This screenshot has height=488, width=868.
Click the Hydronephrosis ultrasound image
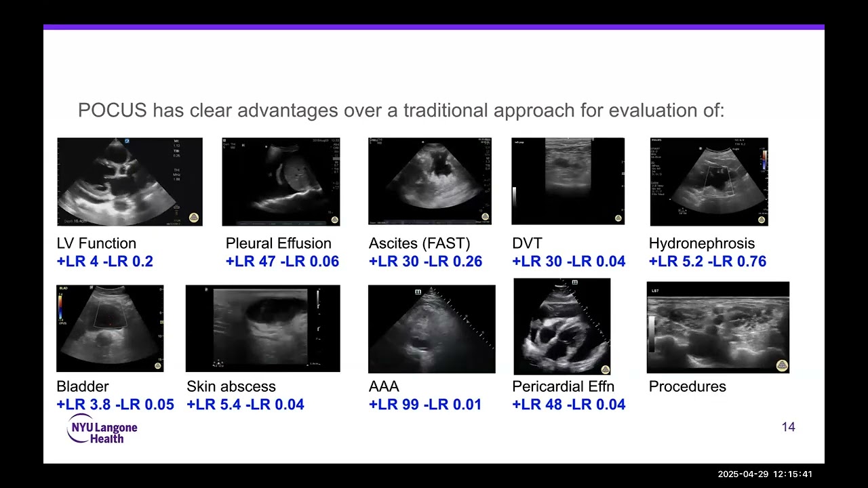pyautogui.click(x=709, y=182)
